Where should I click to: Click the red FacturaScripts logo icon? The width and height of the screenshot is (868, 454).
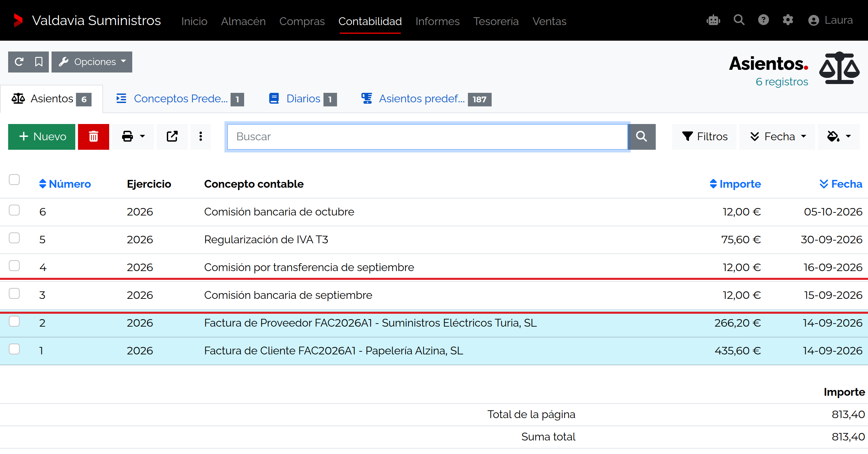(x=18, y=20)
